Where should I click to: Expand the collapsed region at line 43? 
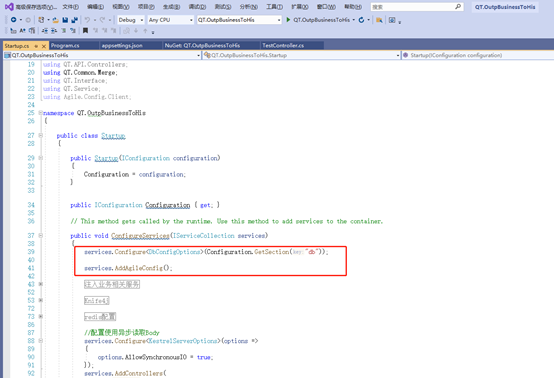tap(40, 284)
